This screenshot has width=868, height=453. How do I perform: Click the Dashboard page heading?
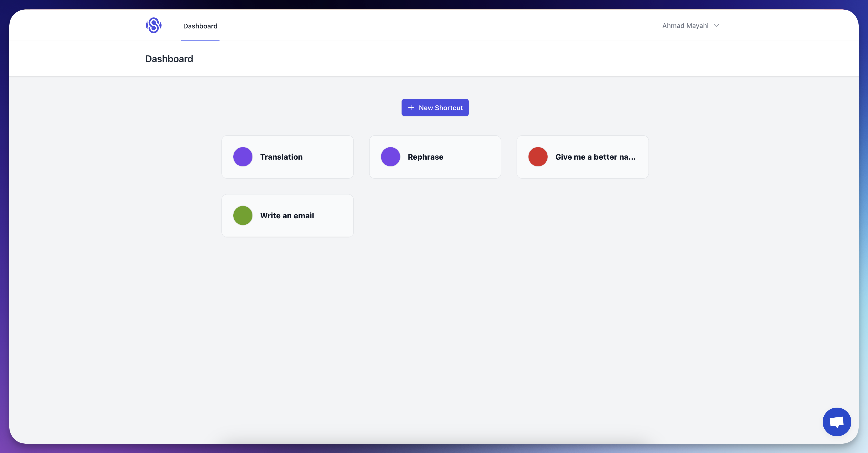click(x=169, y=59)
